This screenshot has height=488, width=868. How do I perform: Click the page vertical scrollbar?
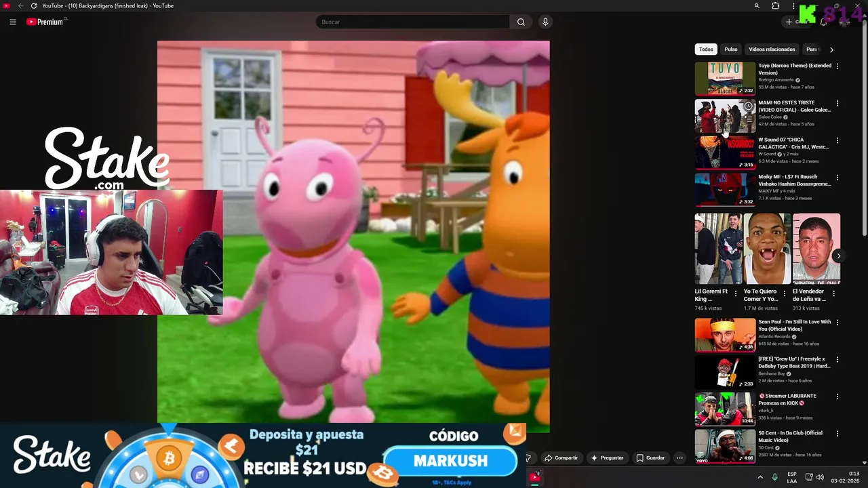(x=864, y=129)
